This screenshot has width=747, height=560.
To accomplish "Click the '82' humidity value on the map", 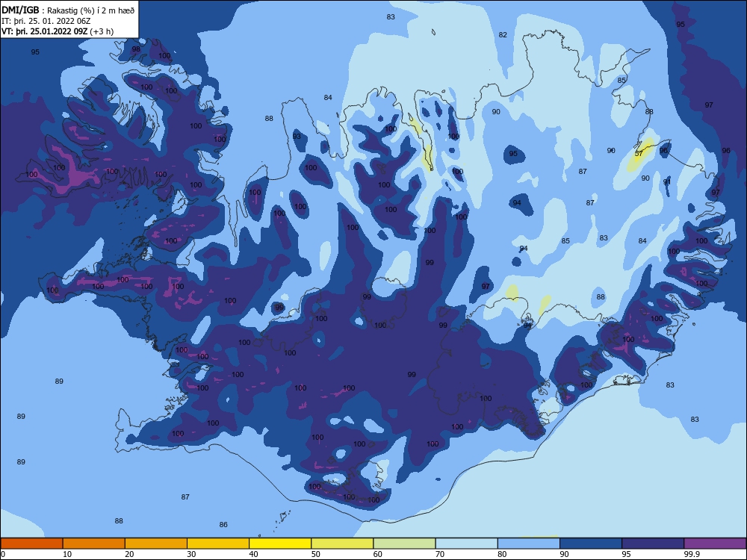I will 503,35.
